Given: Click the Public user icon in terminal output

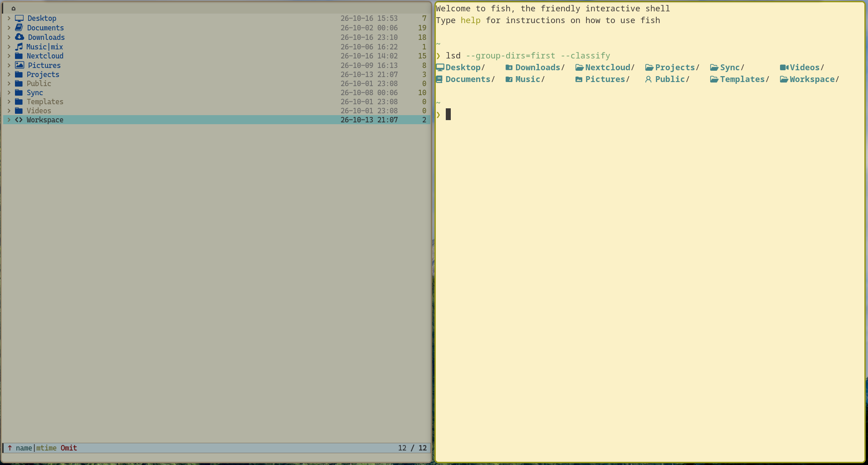Looking at the screenshot, I should 649,79.
